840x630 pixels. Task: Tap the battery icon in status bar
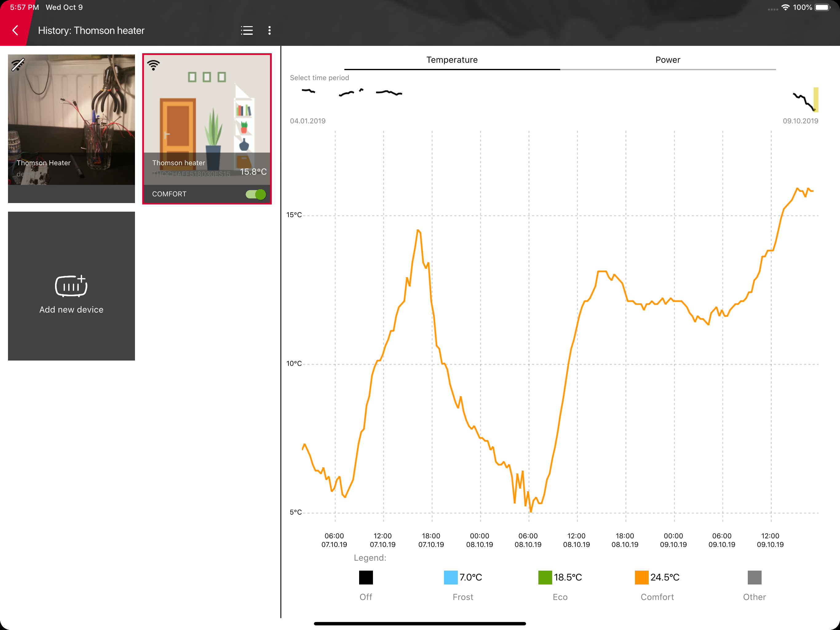click(x=823, y=8)
